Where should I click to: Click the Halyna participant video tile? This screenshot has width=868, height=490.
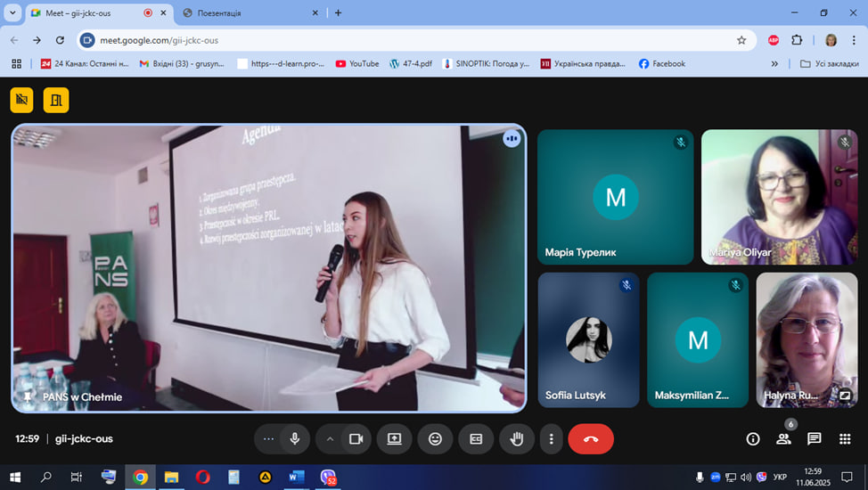coord(807,339)
